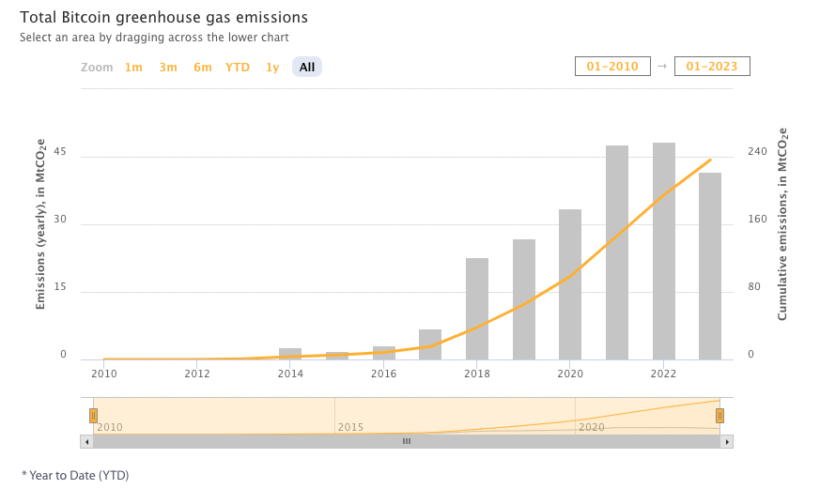
Task: Select the 1m zoom range
Action: pos(133,68)
